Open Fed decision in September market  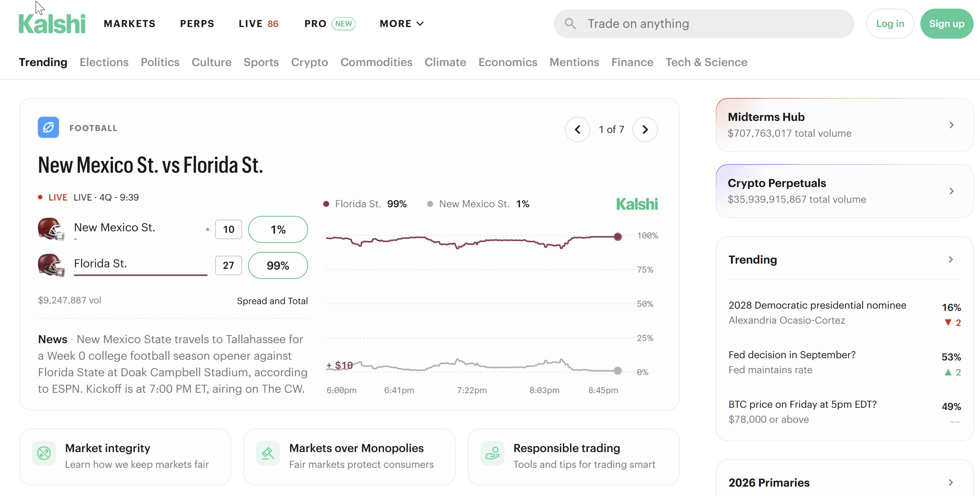844,362
